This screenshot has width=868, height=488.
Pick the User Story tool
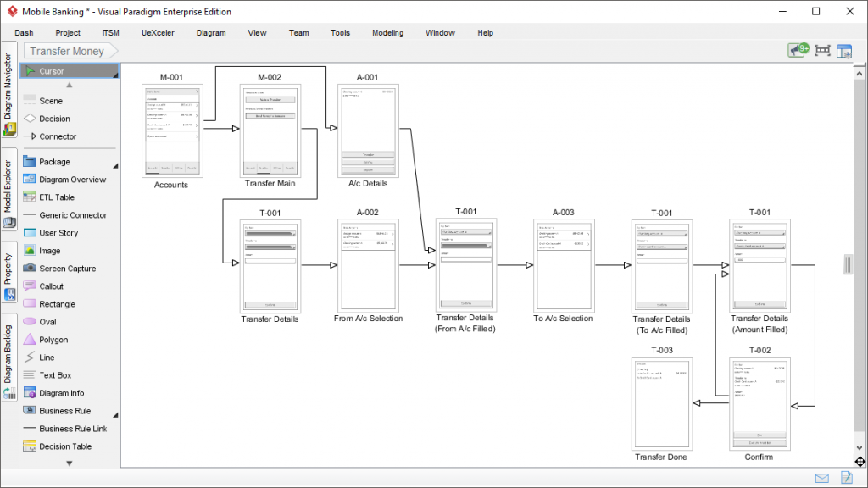tap(59, 232)
